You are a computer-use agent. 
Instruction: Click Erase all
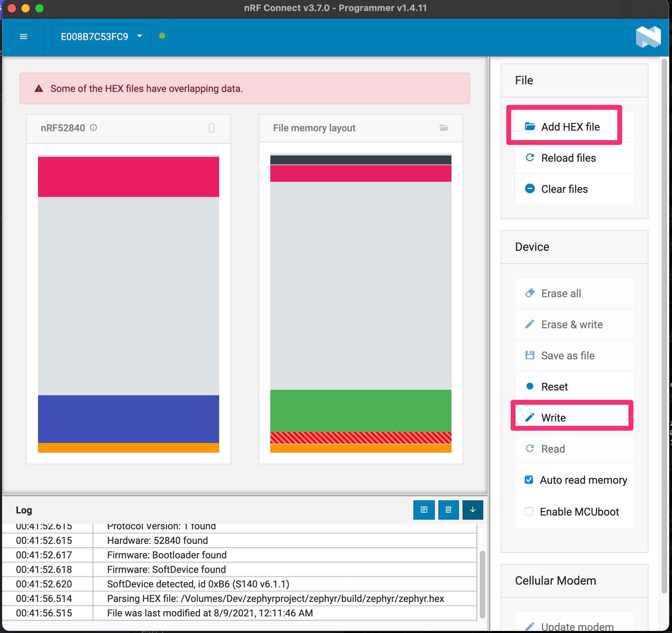[x=574, y=293]
